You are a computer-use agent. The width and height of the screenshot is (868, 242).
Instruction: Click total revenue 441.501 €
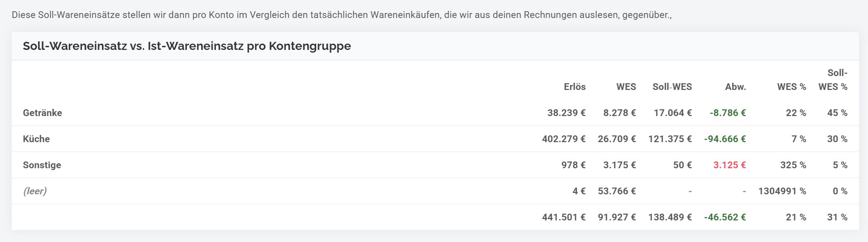(x=564, y=217)
